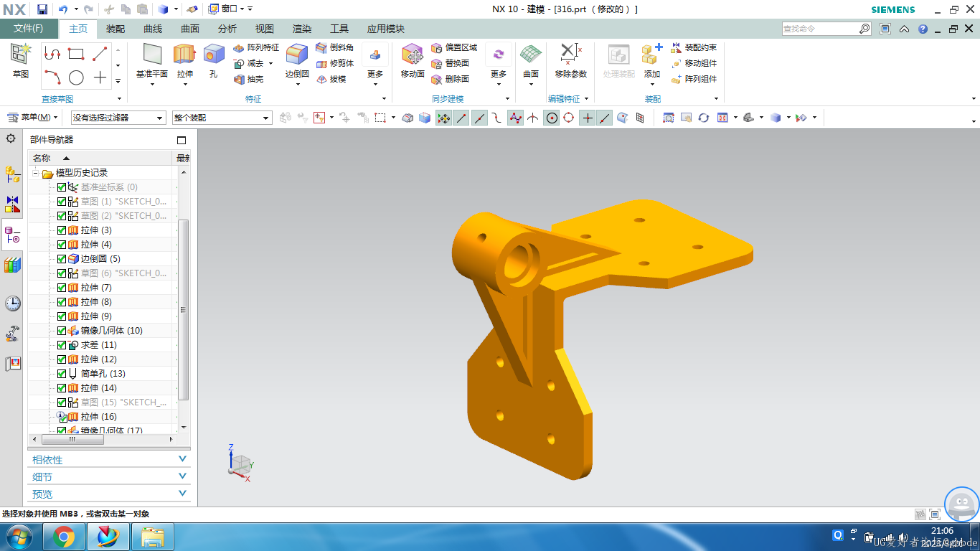
Task: Click the 名称 column header
Action: pyautogui.click(x=100, y=158)
